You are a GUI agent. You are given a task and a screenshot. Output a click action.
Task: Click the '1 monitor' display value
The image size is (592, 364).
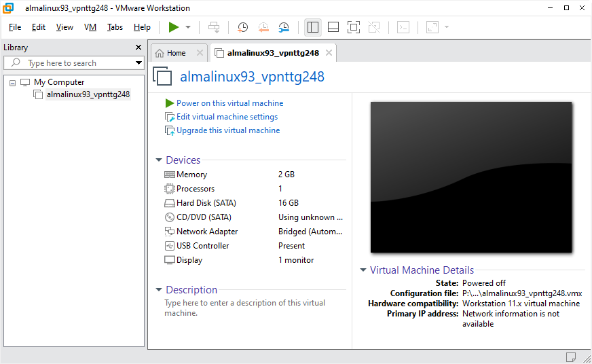pyautogui.click(x=296, y=260)
